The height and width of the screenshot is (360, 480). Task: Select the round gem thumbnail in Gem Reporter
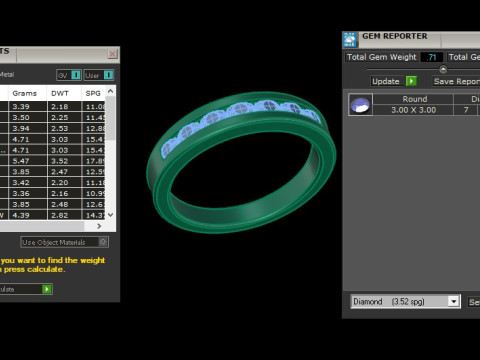[360, 105]
